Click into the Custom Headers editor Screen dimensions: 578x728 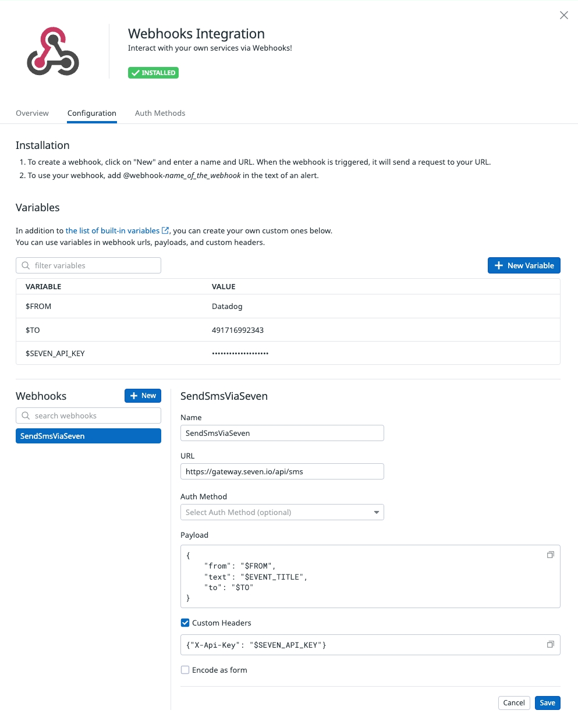coord(370,645)
